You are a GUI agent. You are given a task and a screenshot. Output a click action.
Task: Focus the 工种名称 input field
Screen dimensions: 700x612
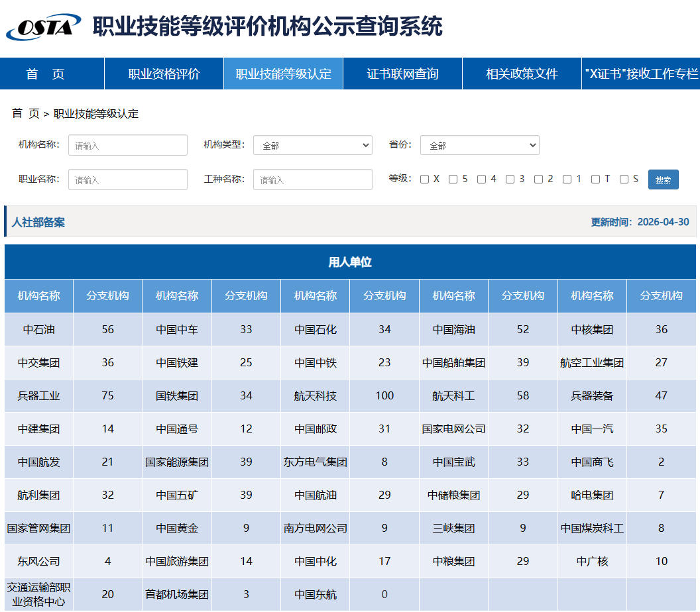(312, 179)
